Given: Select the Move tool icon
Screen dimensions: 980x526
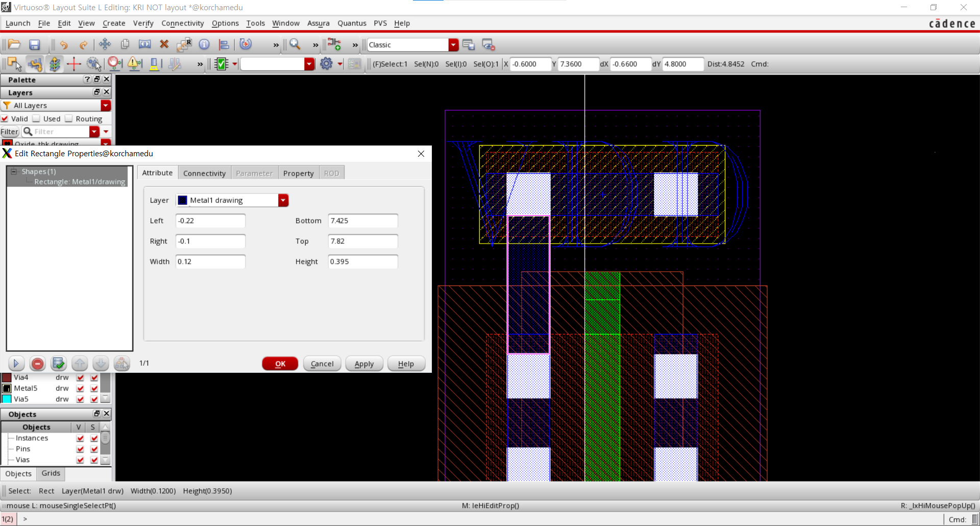Looking at the screenshot, I should (105, 44).
